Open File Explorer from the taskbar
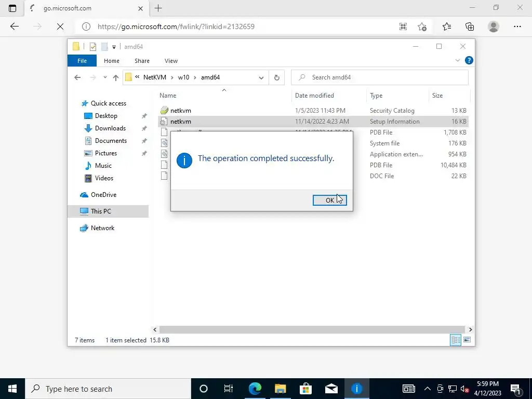 point(280,389)
